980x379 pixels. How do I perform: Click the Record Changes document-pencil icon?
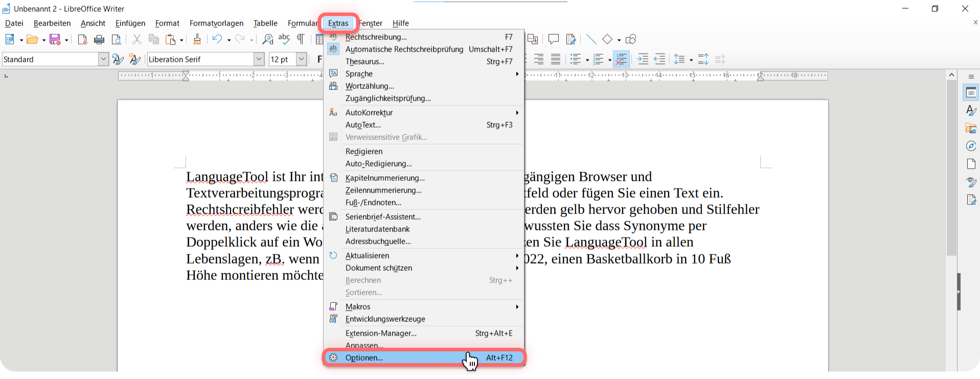coord(571,39)
